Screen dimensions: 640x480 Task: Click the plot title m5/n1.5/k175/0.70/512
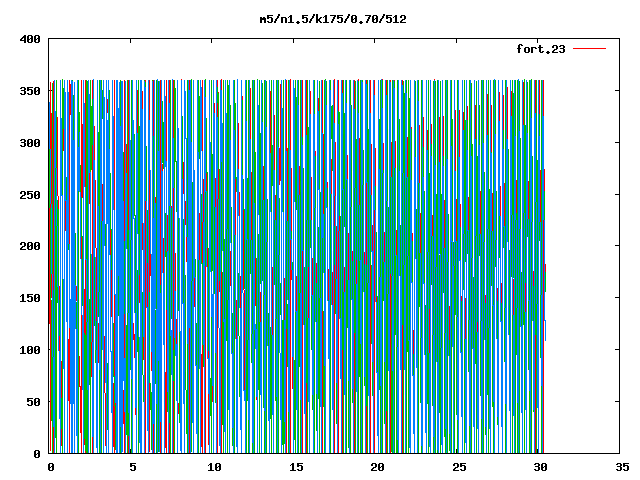pyautogui.click(x=333, y=19)
